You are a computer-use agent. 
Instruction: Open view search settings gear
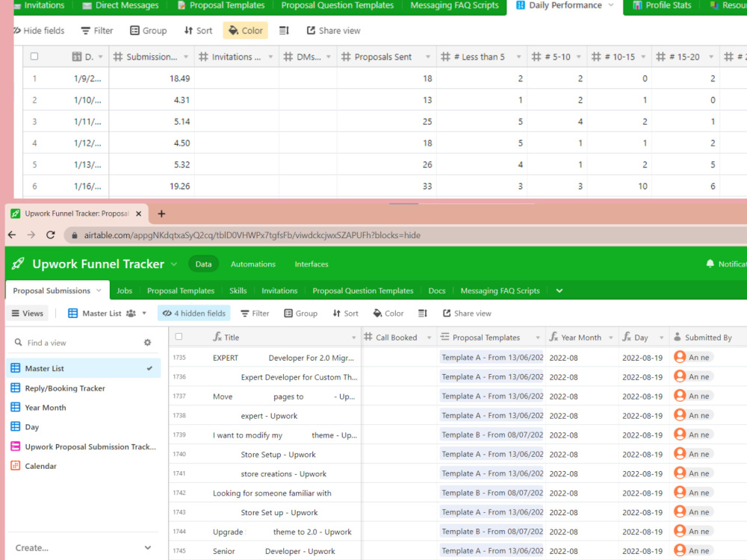click(148, 343)
